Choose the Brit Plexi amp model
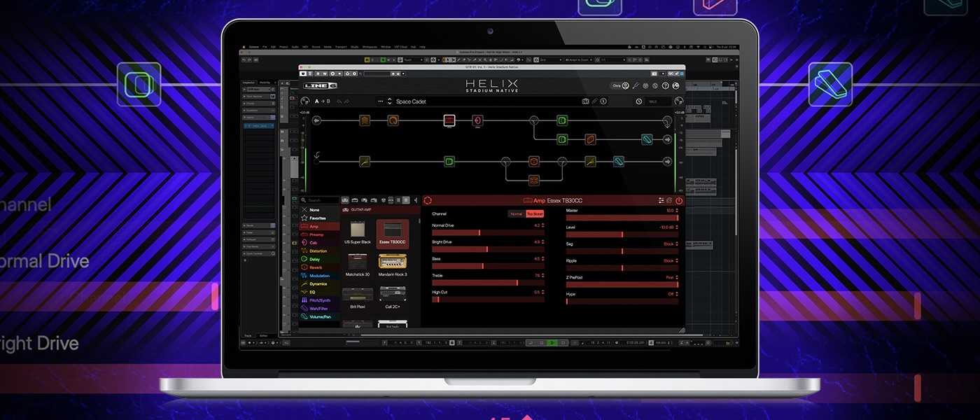 (x=358, y=297)
